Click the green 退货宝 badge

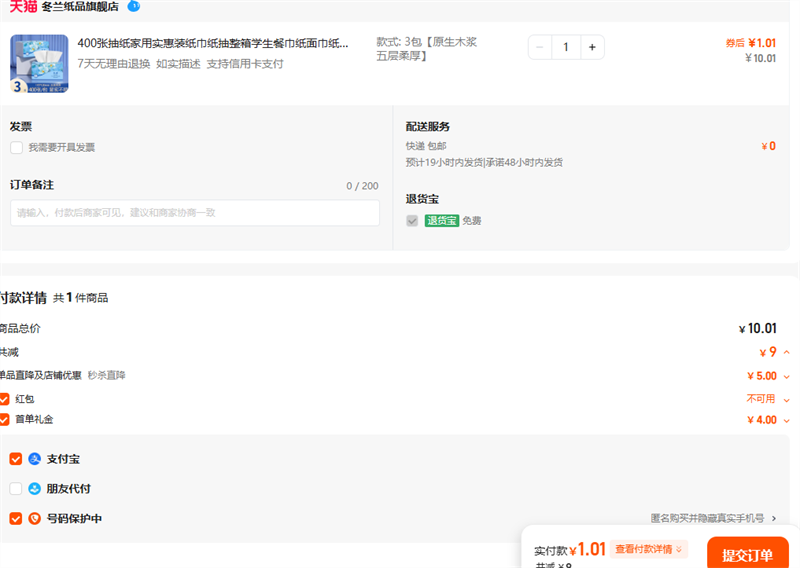click(441, 220)
